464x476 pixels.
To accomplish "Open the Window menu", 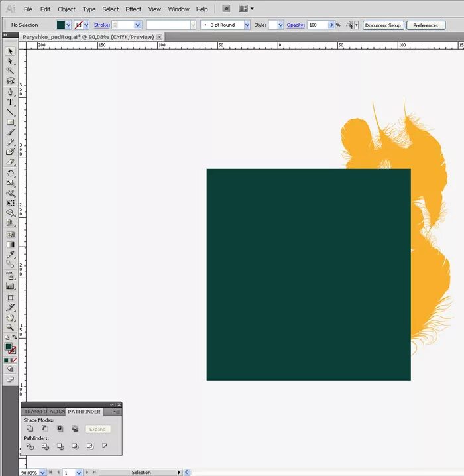I will point(178,9).
